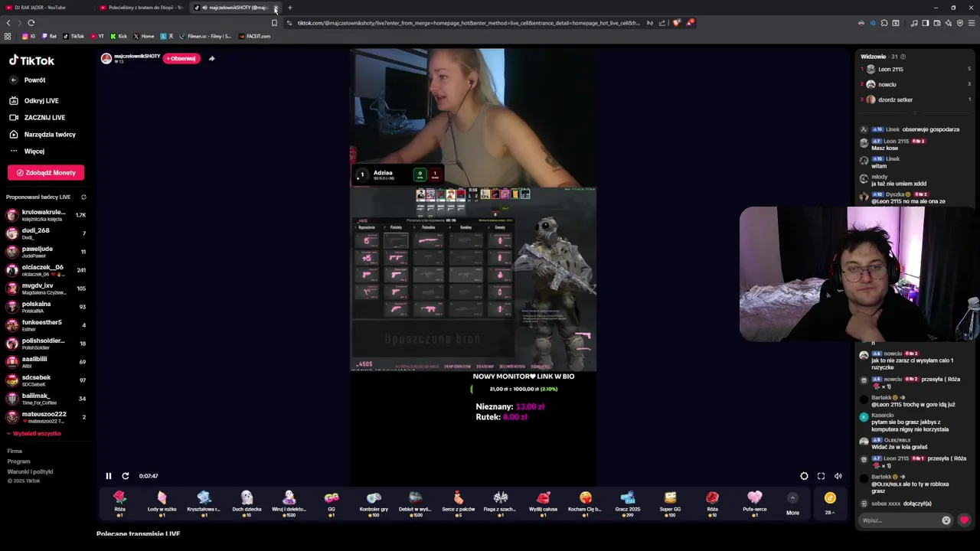The height and width of the screenshot is (551, 980).
Task: Go back using Powrót
Action: coord(28,80)
